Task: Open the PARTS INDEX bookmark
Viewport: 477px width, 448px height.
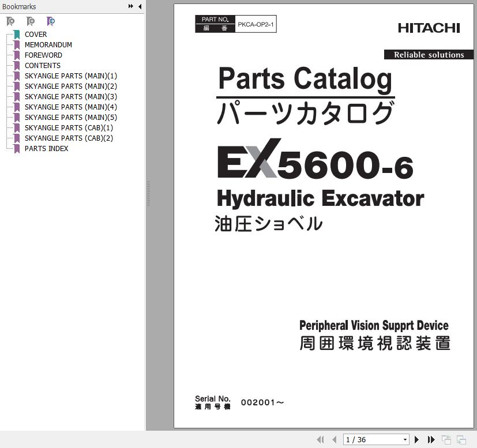Action: click(x=47, y=148)
